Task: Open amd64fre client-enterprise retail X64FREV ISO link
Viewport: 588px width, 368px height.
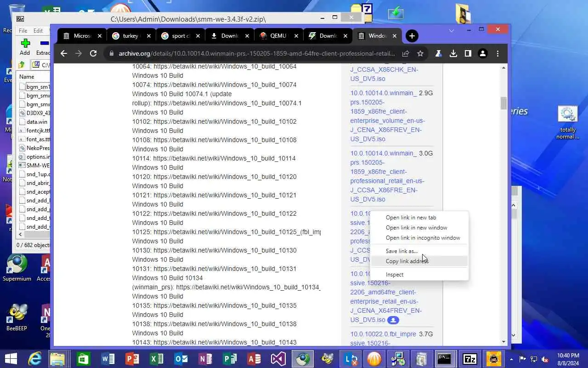Action: coord(386,297)
